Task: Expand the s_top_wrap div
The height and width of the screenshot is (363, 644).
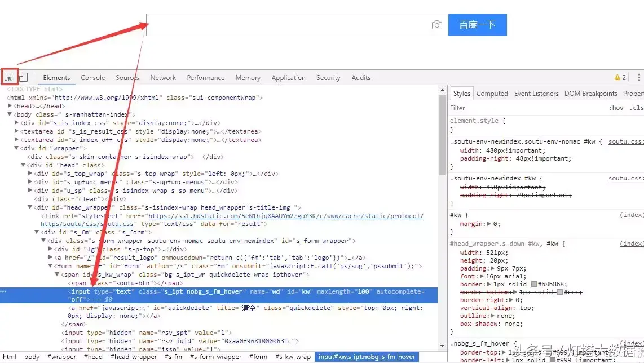Action: click(x=30, y=173)
